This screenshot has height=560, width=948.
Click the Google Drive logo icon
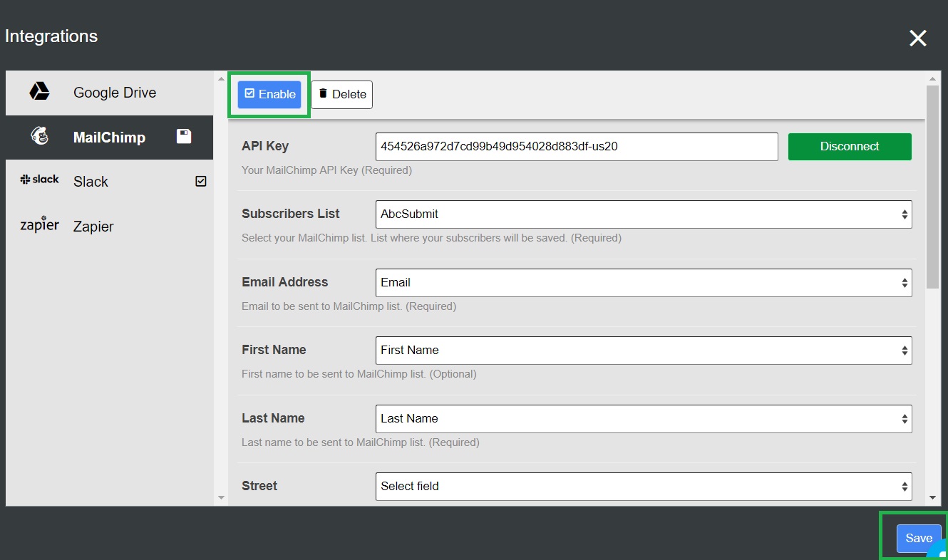(x=39, y=92)
